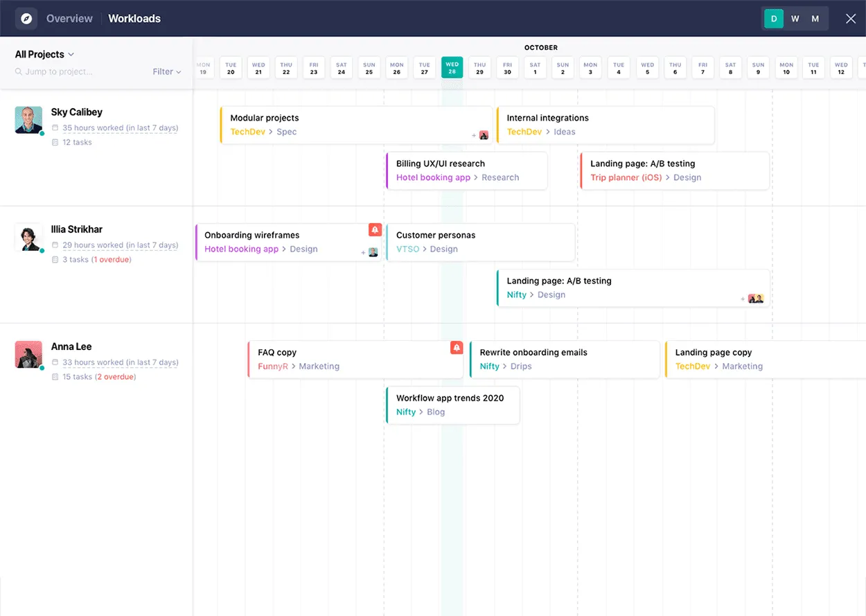Select the Workloads tab
Image resolution: width=866 pixels, height=616 pixels.
click(x=134, y=19)
